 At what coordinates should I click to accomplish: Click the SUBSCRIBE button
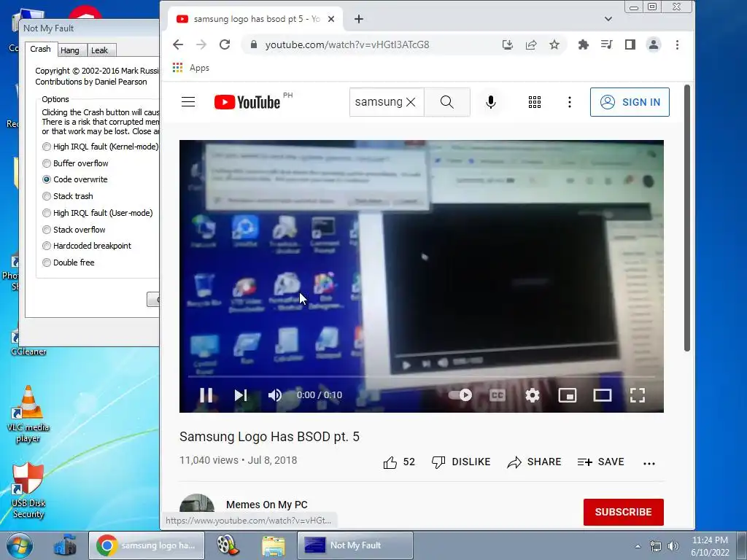click(x=623, y=512)
